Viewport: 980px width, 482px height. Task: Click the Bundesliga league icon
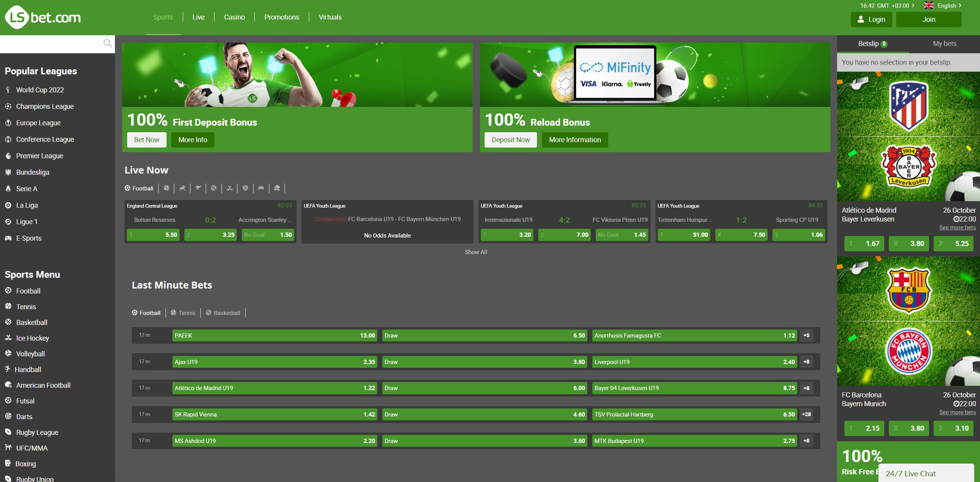point(8,172)
